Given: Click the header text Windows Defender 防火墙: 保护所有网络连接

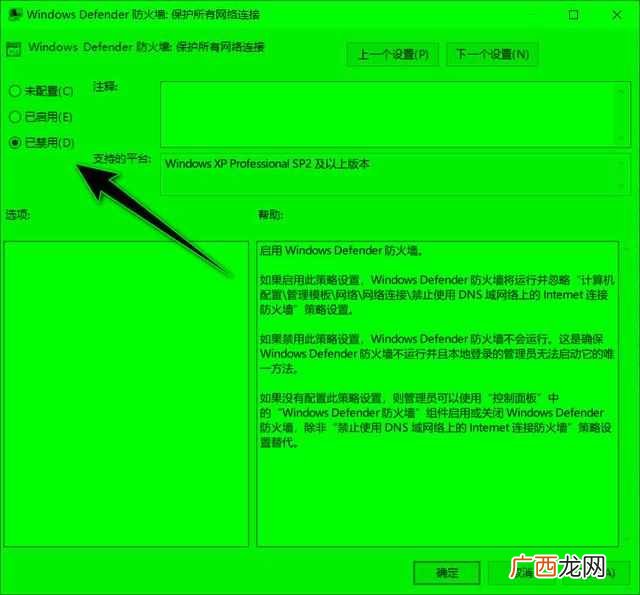Looking at the screenshot, I should click(x=146, y=47).
